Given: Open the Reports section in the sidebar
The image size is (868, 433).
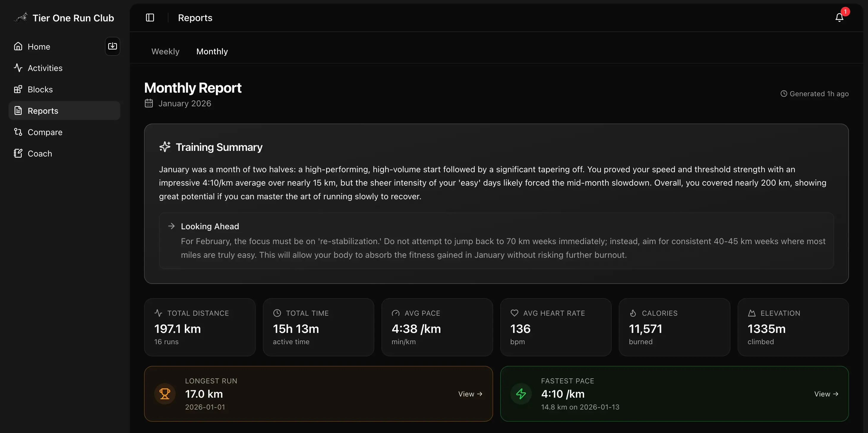Looking at the screenshot, I should click(42, 110).
